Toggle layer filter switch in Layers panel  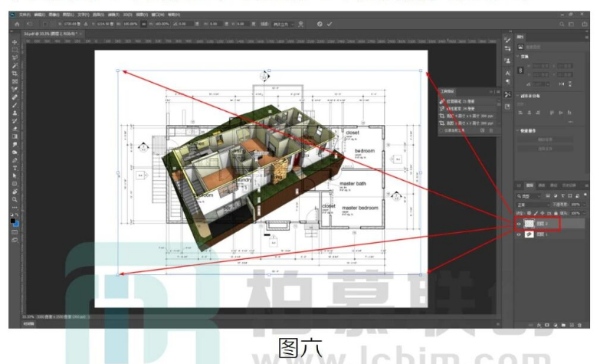(585, 195)
